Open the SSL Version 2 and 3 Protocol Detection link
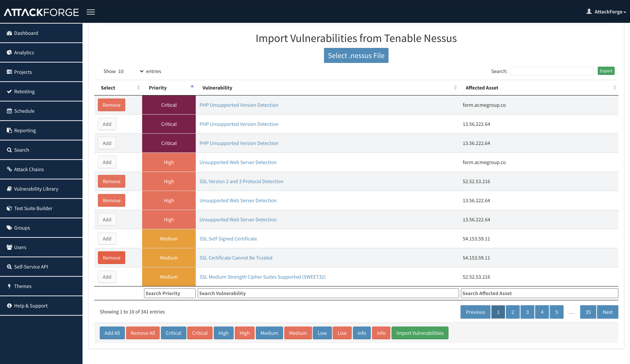 [241, 181]
